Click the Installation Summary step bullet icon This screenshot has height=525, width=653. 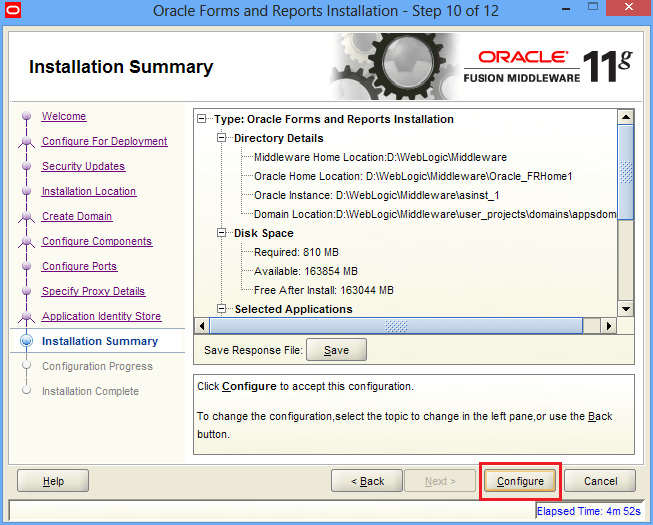click(26, 341)
